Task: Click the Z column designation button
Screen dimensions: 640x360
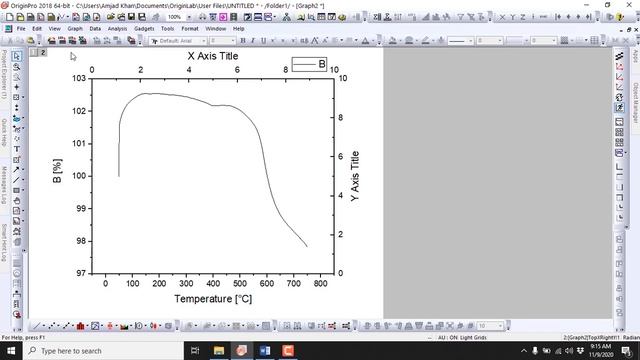Action: 523,17
